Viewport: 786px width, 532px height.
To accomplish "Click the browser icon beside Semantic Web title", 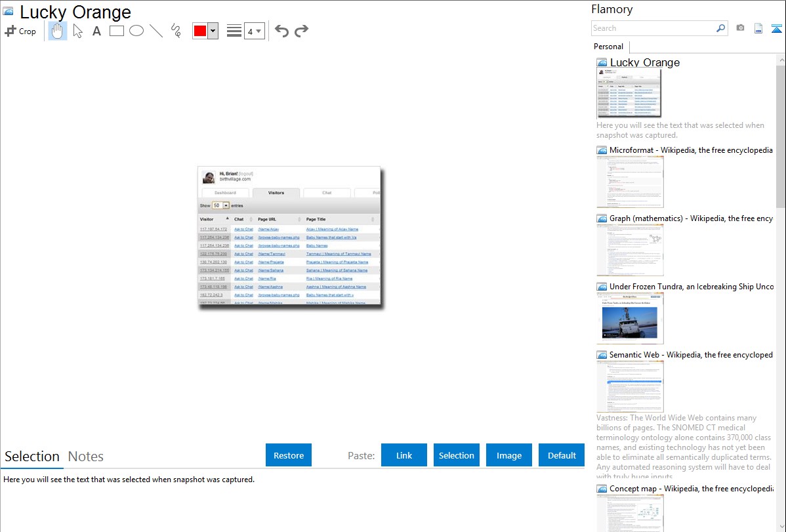I will coord(602,355).
